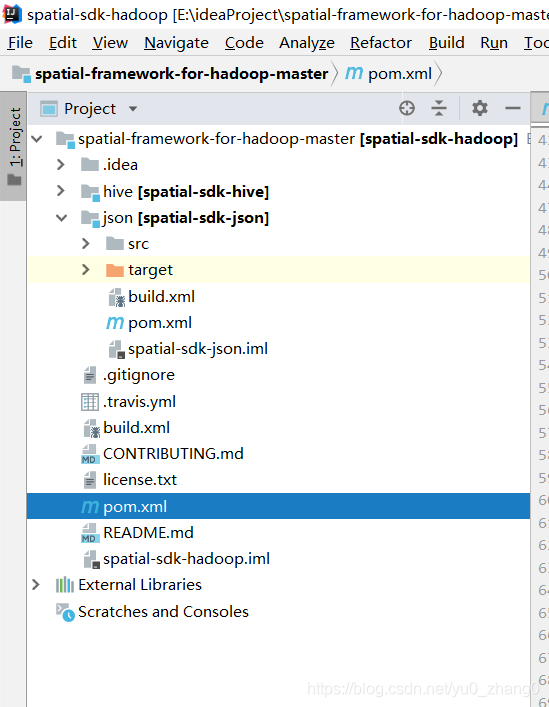This screenshot has height=707, width=549.
Task: Expand External Libraries node
Action: click(x=36, y=585)
